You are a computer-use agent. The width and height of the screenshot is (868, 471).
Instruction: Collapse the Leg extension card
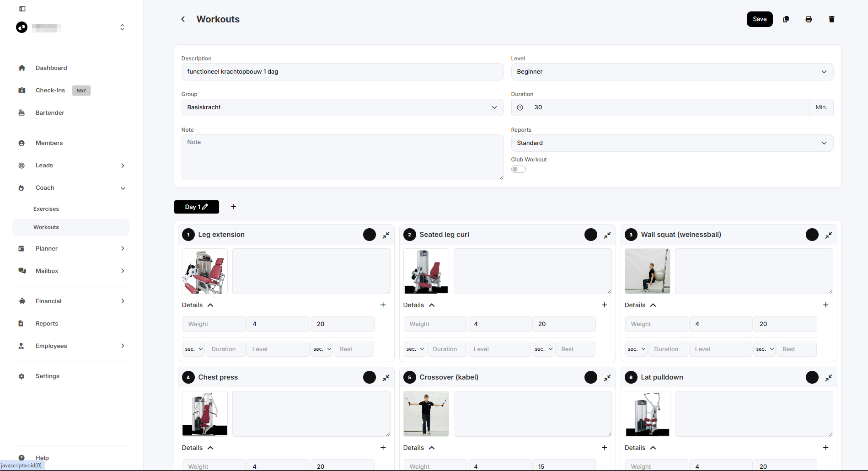386,235
